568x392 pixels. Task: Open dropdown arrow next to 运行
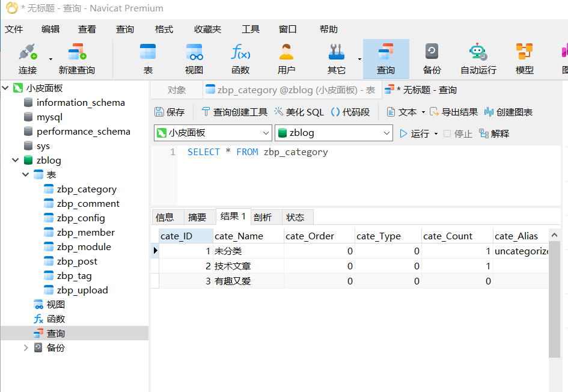(x=436, y=133)
